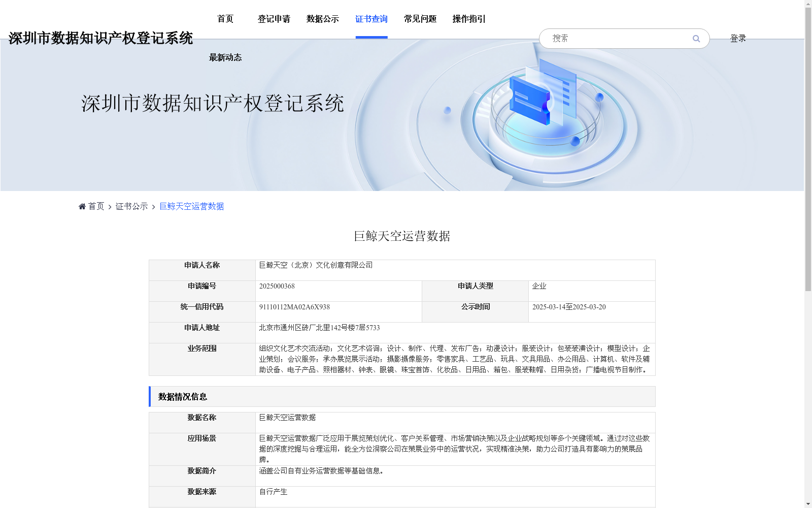812x508 pixels.
Task: Click the application number 2025000368
Action: [x=277, y=286]
